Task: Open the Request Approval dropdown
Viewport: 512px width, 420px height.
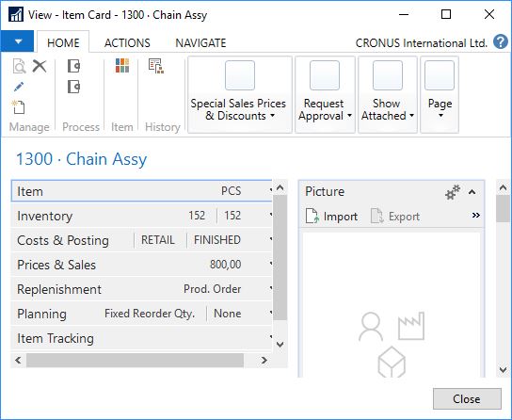Action: pyautogui.click(x=325, y=94)
